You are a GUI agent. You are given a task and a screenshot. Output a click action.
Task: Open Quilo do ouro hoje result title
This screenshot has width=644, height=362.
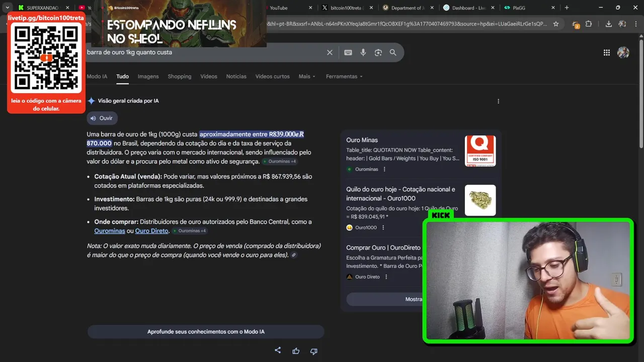400,194
